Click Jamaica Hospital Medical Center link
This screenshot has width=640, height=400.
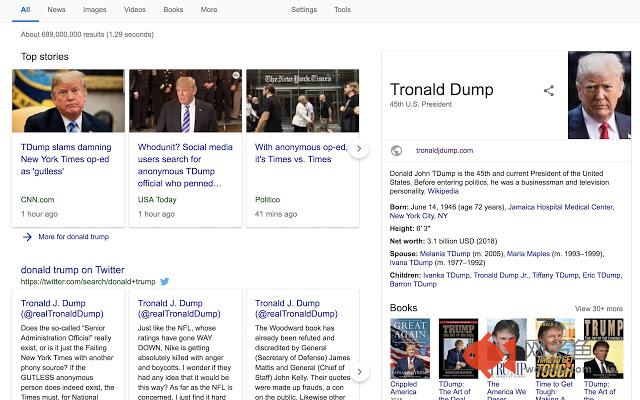[x=561, y=207]
